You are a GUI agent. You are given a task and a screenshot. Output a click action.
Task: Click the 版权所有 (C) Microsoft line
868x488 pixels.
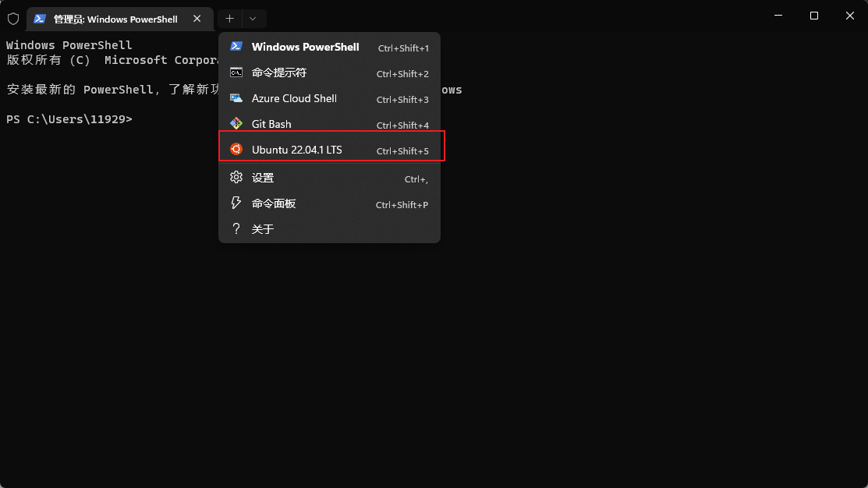[112, 60]
